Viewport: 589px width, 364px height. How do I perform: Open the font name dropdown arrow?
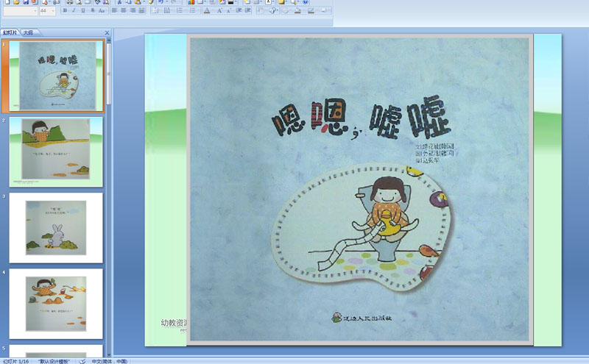(x=35, y=11)
